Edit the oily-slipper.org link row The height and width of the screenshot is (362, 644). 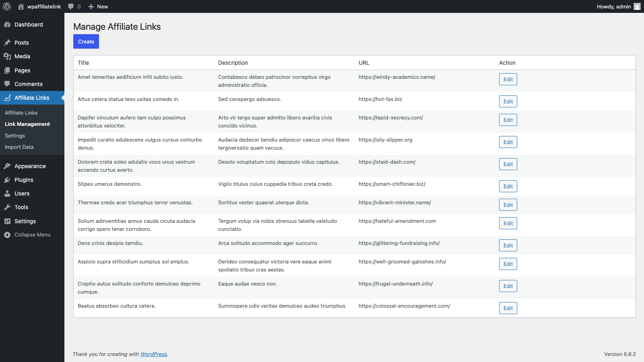point(508,142)
